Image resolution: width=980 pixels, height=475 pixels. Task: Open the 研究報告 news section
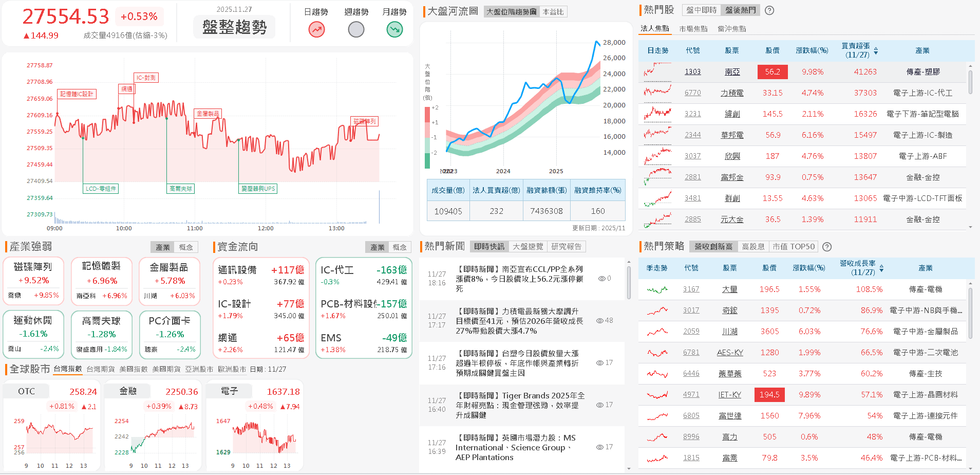pyautogui.click(x=566, y=246)
